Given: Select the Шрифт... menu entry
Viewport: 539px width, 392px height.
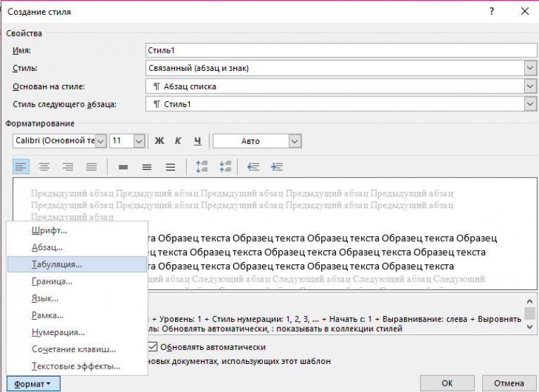Looking at the screenshot, I should click(49, 231).
